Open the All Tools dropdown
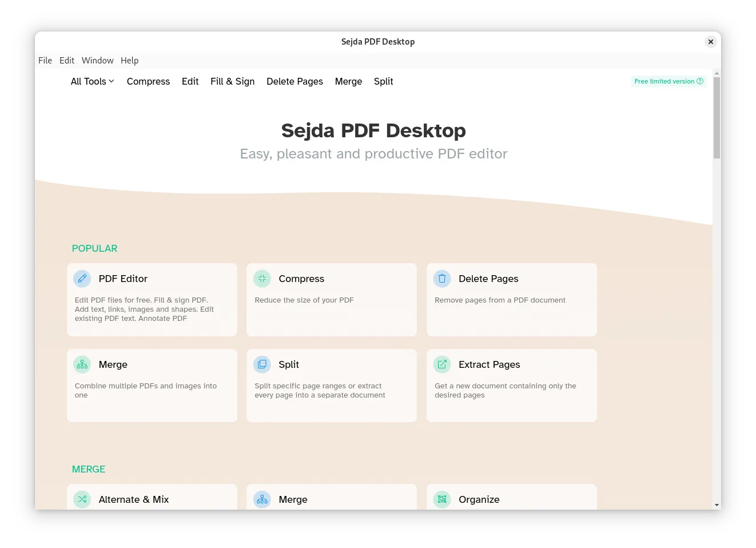 (x=92, y=81)
